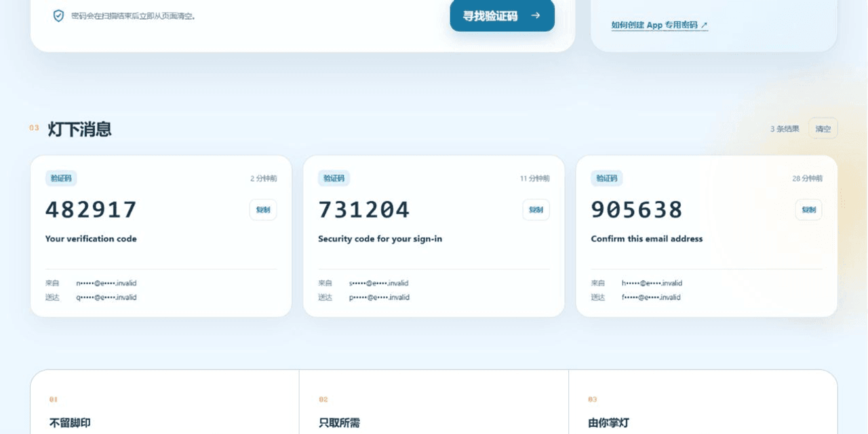Select the code text 482917
868x434 pixels.
coord(91,210)
